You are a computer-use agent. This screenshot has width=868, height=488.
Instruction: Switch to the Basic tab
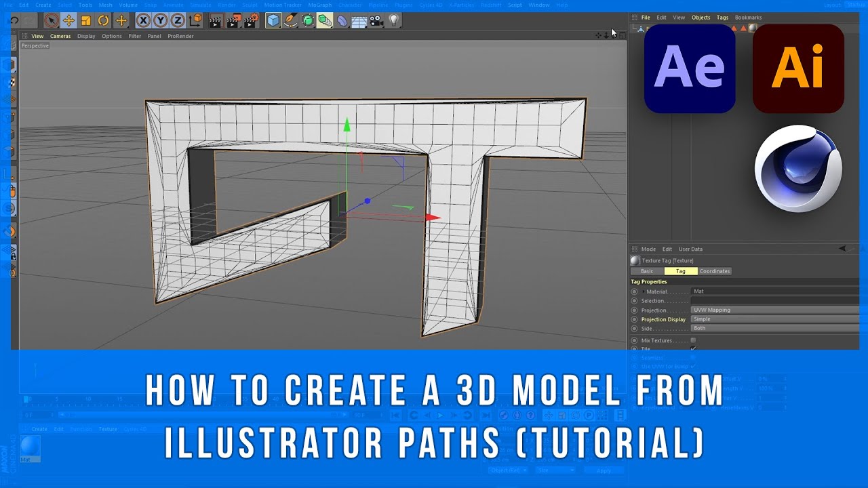pos(647,271)
